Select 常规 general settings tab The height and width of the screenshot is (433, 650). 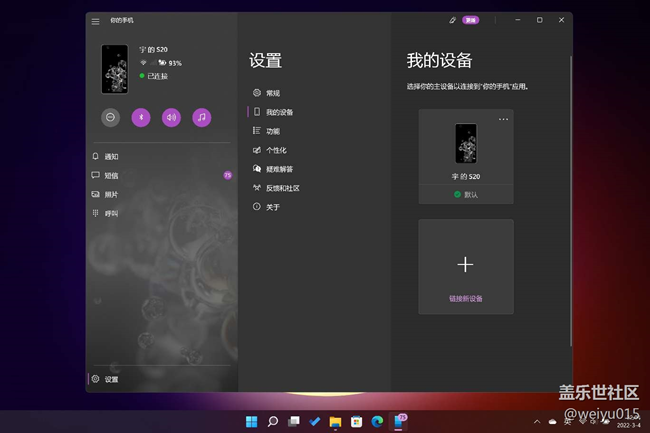click(x=272, y=93)
